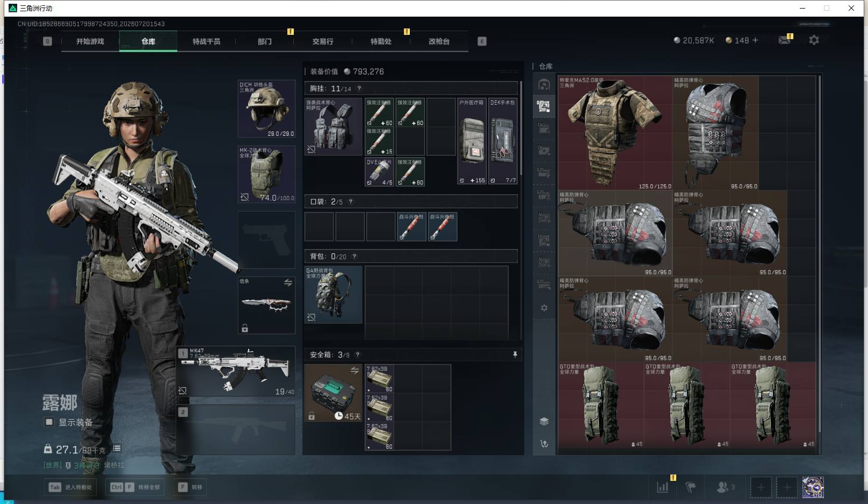Select the DVE item showing 4/5
The height and width of the screenshot is (504, 868).
click(x=379, y=172)
